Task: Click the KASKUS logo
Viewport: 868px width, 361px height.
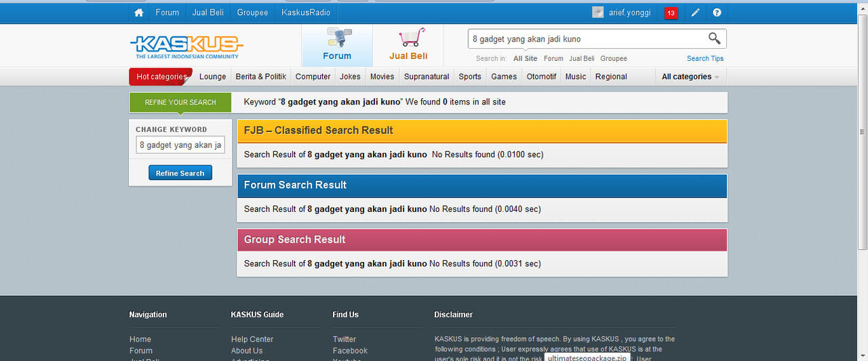Action: (x=186, y=45)
